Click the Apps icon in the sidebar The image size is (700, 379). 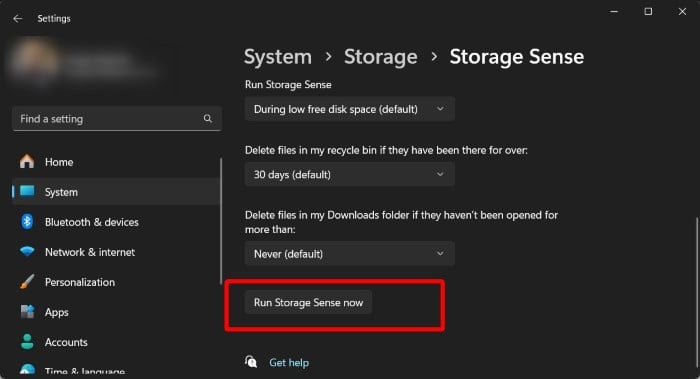coord(27,312)
